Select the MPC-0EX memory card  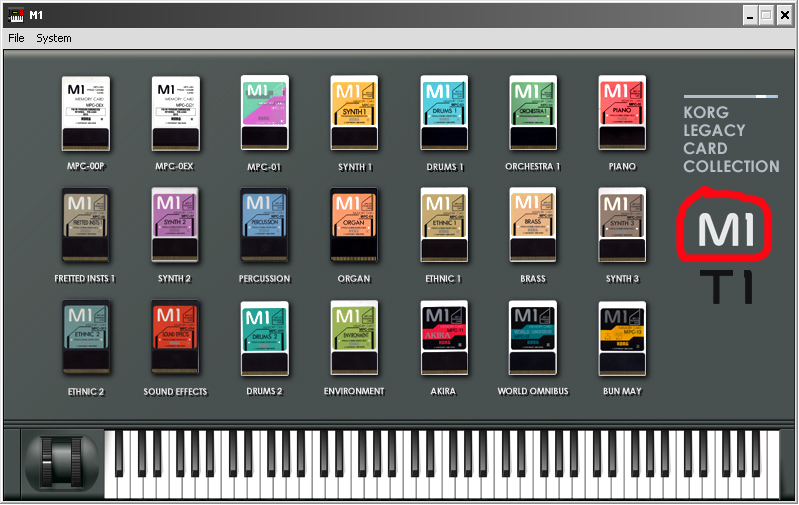pos(175,113)
